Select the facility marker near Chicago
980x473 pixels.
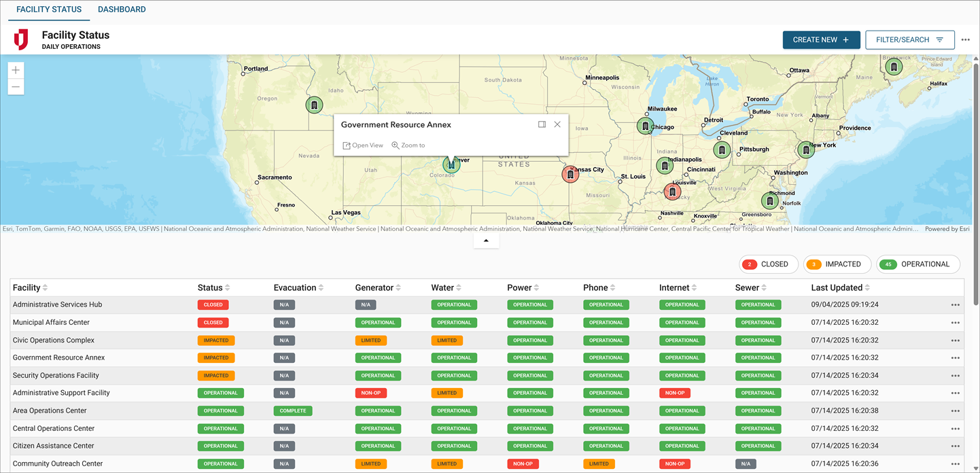coord(644,126)
